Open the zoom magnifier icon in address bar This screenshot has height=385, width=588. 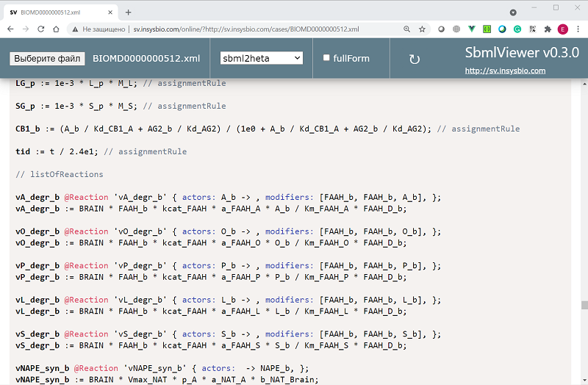[407, 29]
